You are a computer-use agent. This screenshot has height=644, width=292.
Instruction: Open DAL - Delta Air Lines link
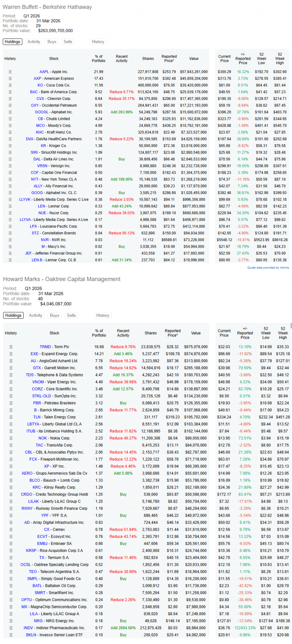coord(54,159)
